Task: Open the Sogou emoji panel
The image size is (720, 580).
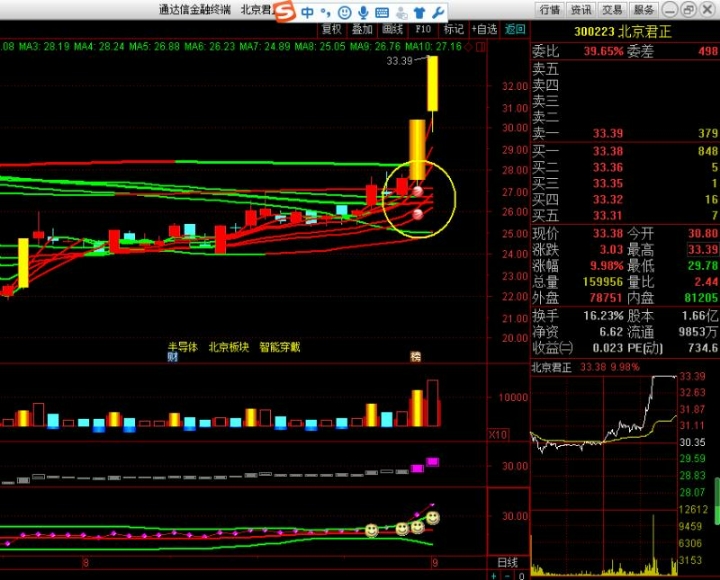Action: point(344,12)
